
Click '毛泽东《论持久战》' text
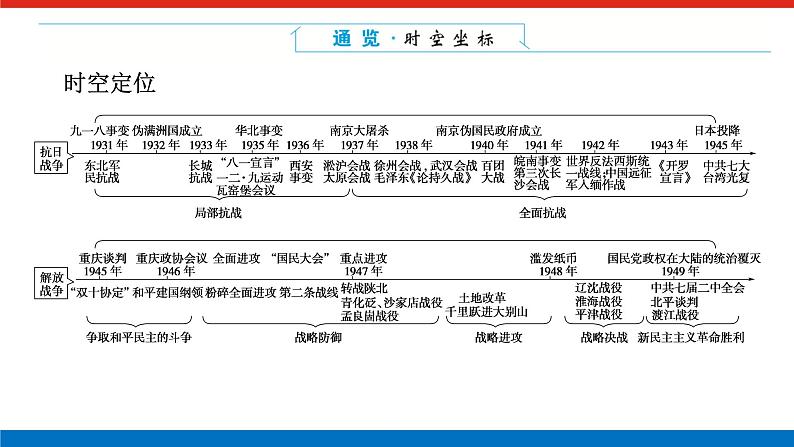click(425, 178)
